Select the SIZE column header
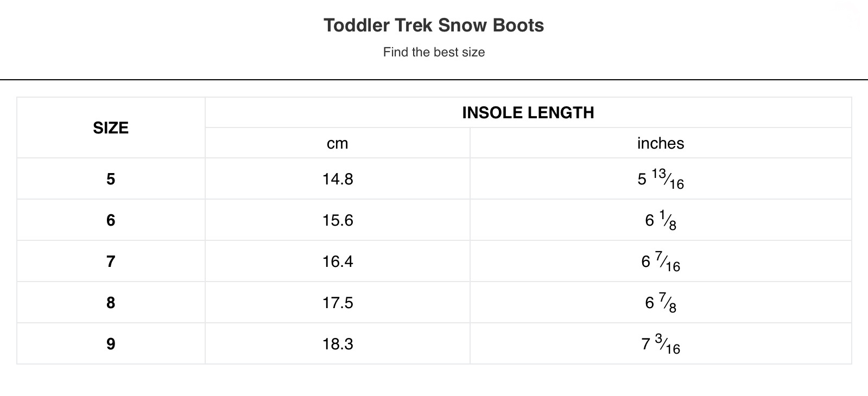The image size is (868, 396). tap(111, 127)
